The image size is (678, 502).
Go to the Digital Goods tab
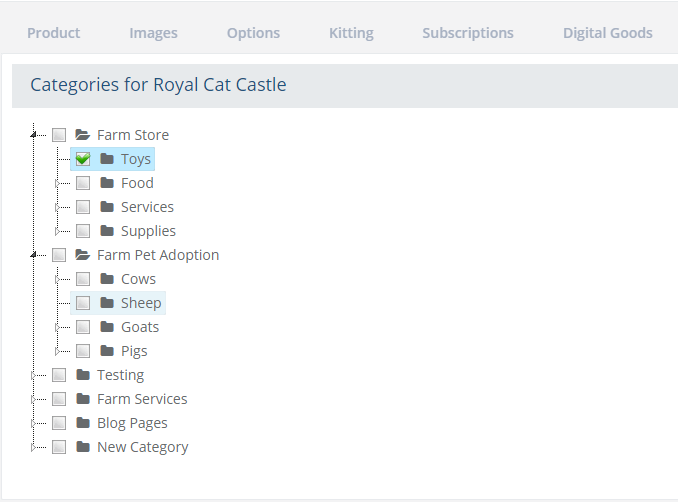(x=607, y=33)
